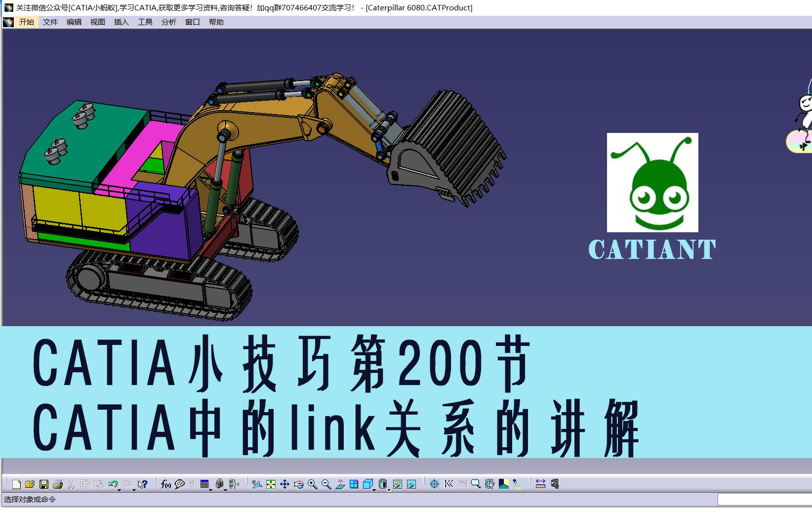The height and width of the screenshot is (508, 812).
Task: Open the Design Table icon
Action: [x=204, y=484]
